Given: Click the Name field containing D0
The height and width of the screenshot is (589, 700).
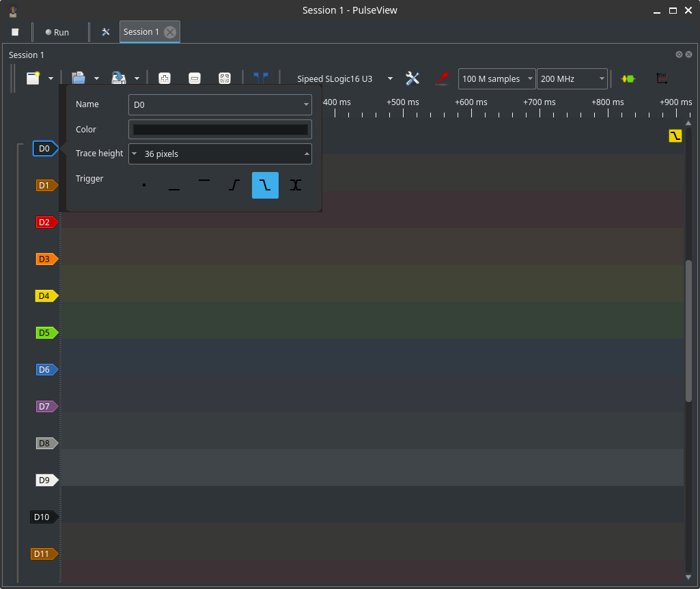Looking at the screenshot, I should point(215,105).
